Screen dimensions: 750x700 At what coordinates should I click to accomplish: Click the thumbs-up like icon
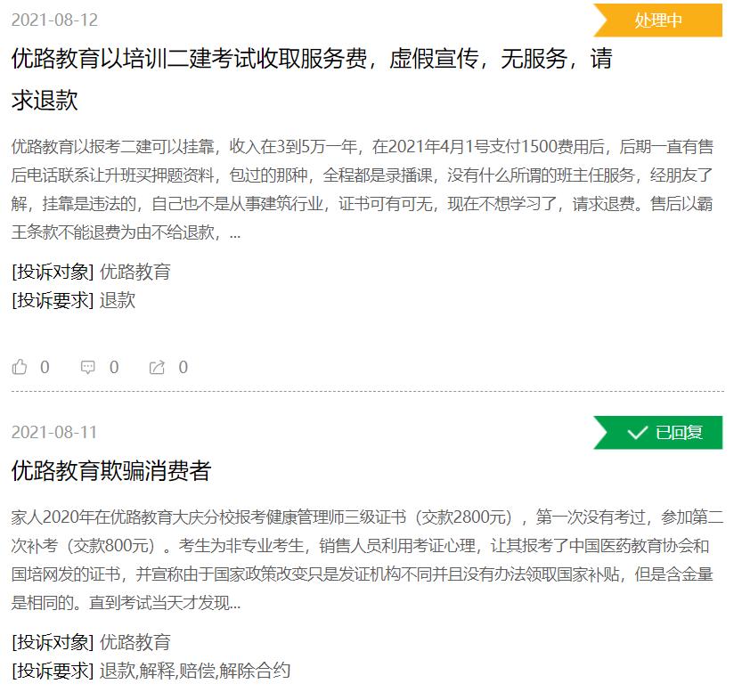[20, 366]
